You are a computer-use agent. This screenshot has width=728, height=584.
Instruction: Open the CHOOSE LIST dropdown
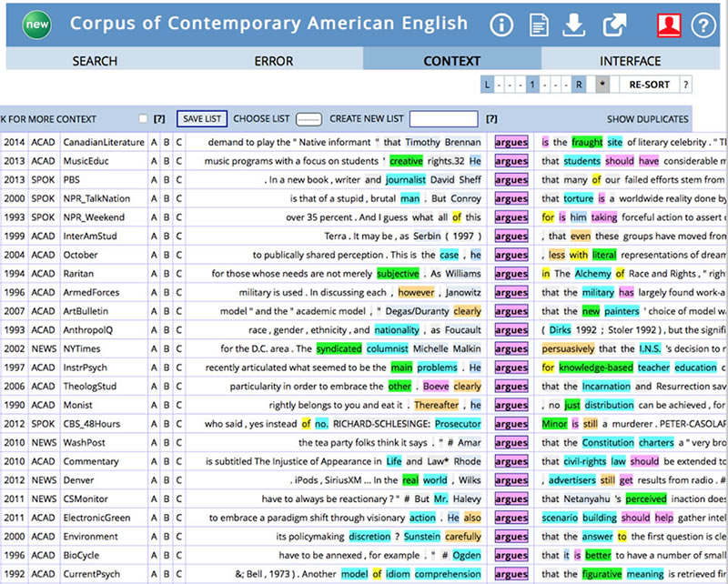(x=308, y=119)
